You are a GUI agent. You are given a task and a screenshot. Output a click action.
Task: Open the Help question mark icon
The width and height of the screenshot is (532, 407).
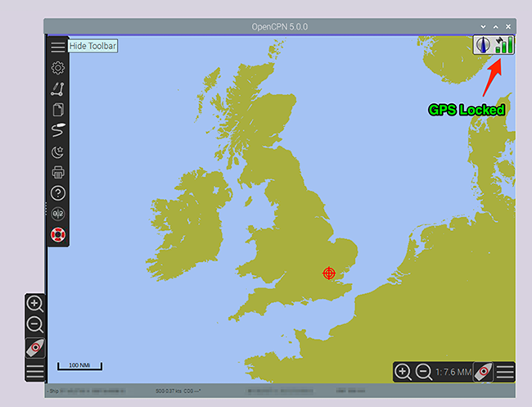click(x=57, y=194)
